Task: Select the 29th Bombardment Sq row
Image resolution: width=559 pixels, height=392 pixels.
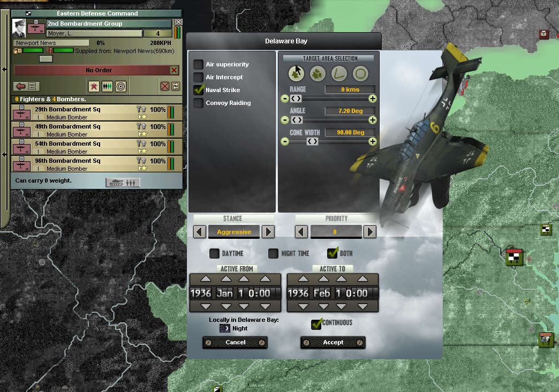Action: pyautogui.click(x=97, y=112)
